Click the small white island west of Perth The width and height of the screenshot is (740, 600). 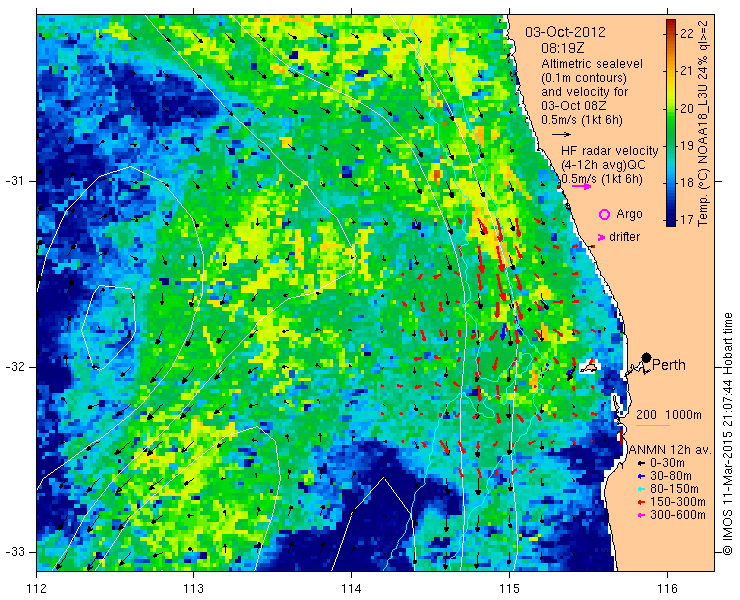tap(589, 366)
